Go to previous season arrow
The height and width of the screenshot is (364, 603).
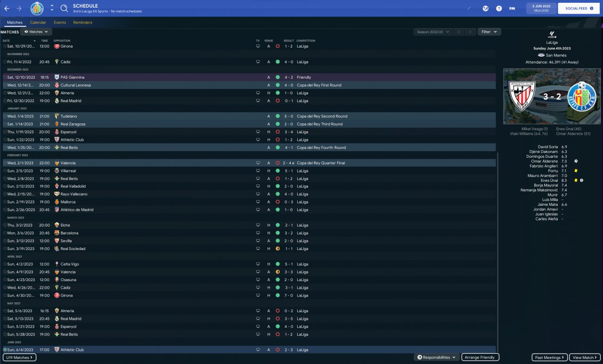pyautogui.click(x=459, y=32)
